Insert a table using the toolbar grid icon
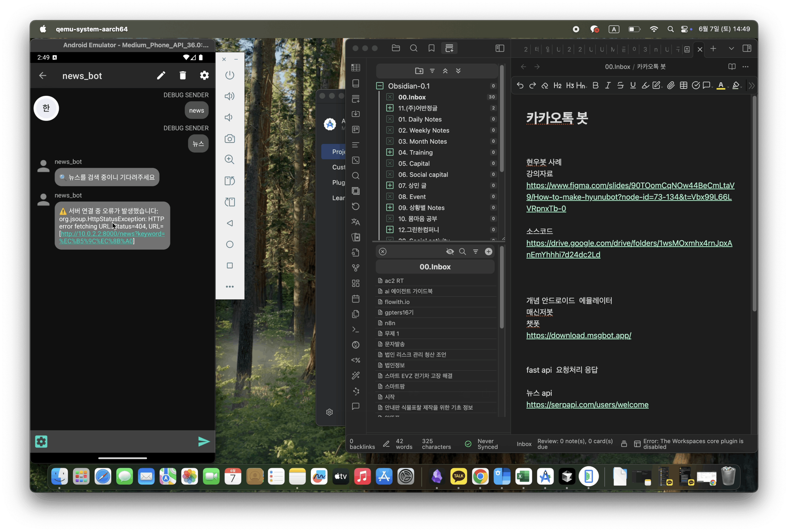This screenshot has height=532, width=788. pyautogui.click(x=683, y=85)
